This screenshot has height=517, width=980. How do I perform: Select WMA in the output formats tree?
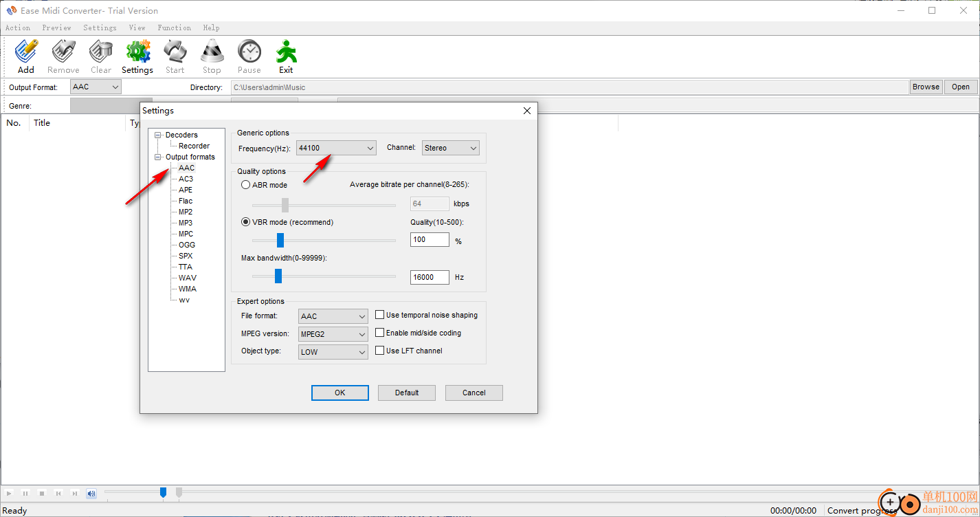click(187, 289)
